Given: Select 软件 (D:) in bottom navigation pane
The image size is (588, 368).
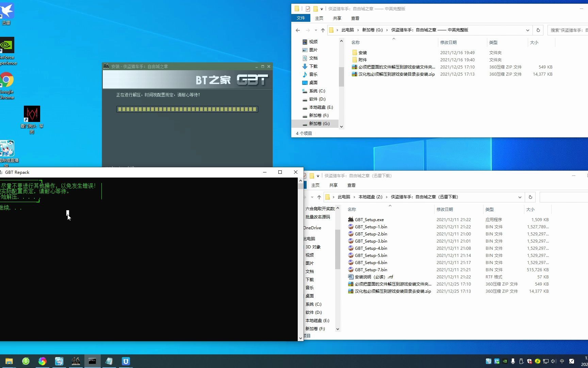Looking at the screenshot, I should pyautogui.click(x=313, y=312).
